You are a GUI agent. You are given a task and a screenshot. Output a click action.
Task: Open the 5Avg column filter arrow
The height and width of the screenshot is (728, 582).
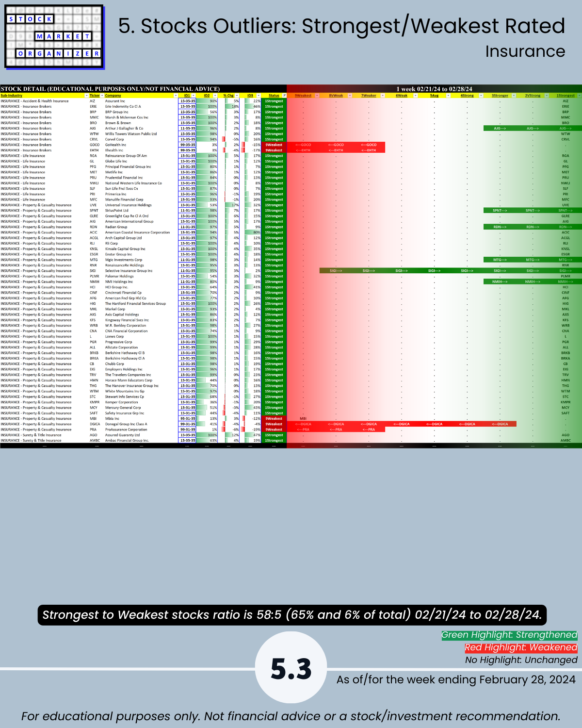448,96
